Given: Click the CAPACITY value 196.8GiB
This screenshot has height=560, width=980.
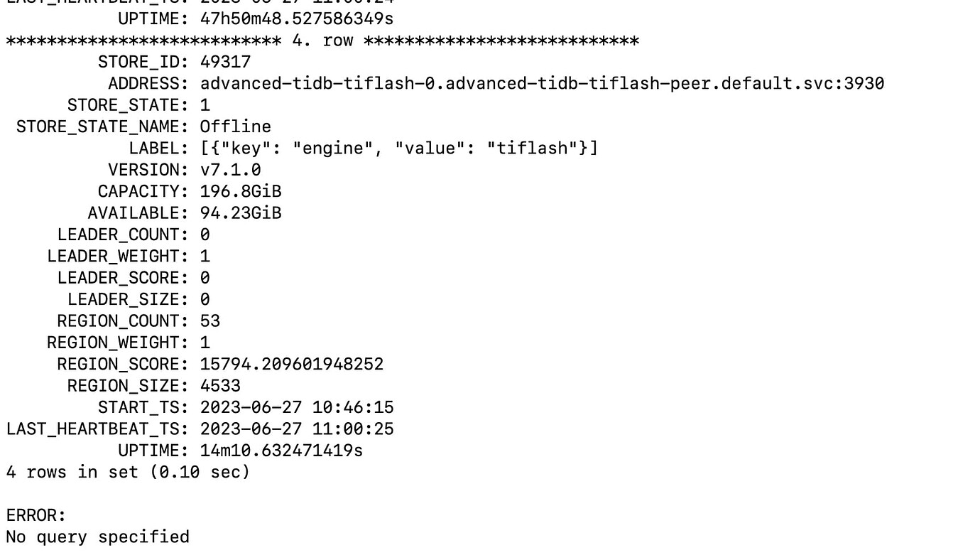Looking at the screenshot, I should tap(241, 191).
